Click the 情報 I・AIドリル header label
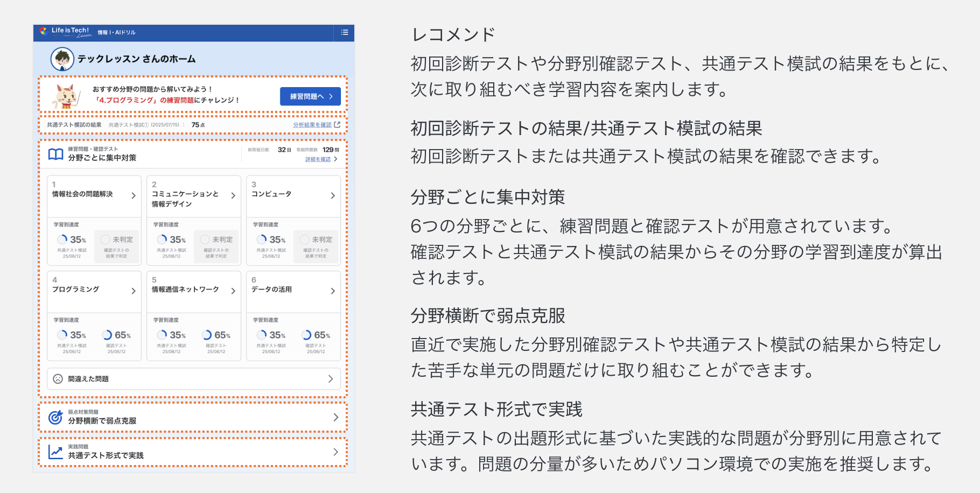Image resolution: width=980 pixels, height=493 pixels. click(x=116, y=33)
